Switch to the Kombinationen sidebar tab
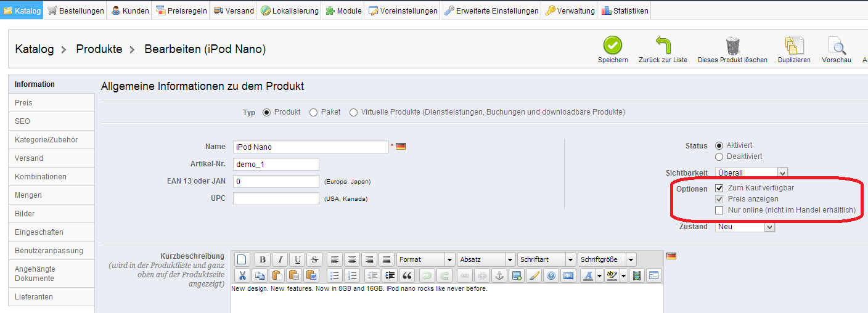This screenshot has height=313, width=868. pos(51,177)
